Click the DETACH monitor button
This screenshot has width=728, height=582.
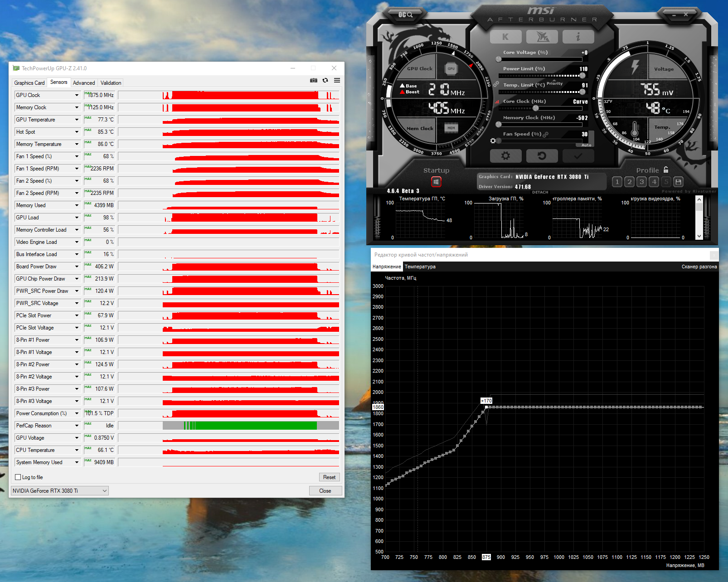540,192
